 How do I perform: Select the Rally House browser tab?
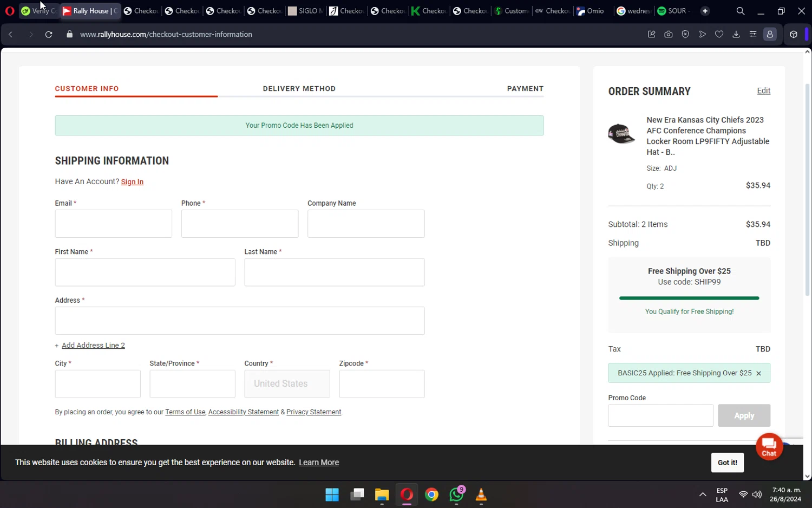point(90,11)
